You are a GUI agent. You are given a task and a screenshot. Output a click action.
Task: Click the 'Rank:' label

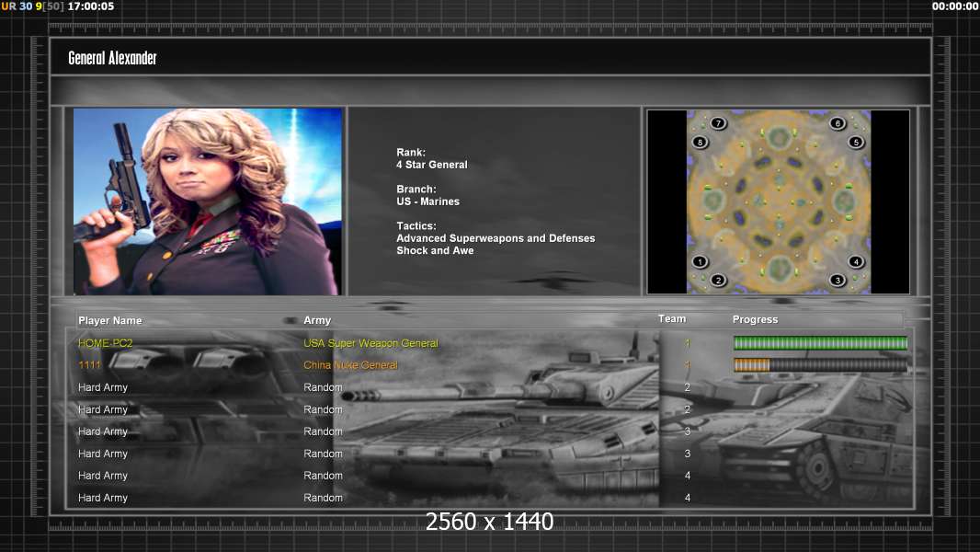click(x=411, y=152)
